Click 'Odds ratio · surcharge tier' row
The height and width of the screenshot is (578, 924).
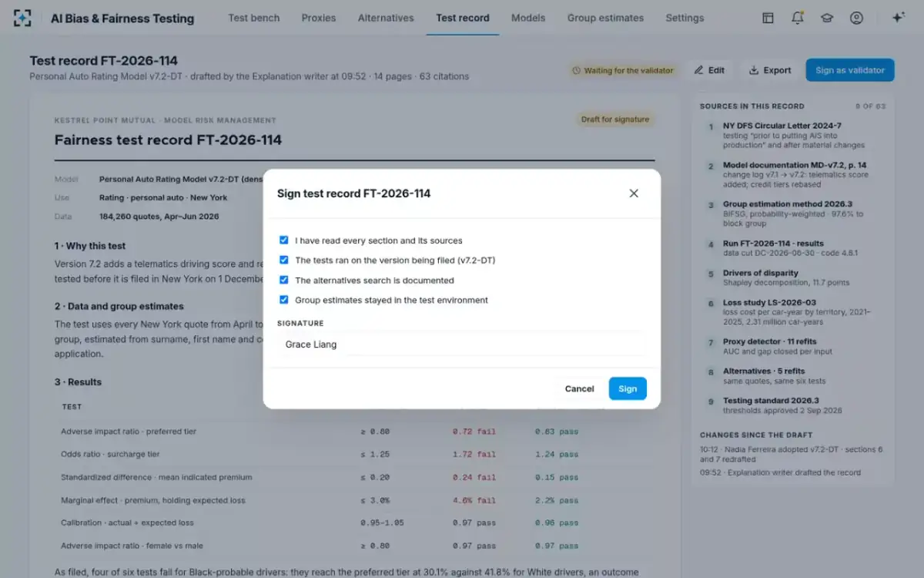pyautogui.click(x=355, y=455)
